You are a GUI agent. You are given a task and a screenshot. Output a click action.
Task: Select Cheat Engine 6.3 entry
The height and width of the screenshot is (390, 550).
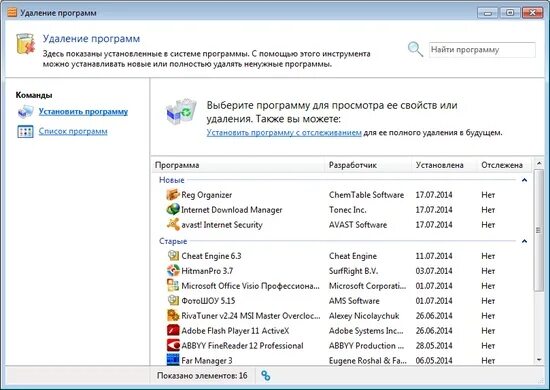211,256
